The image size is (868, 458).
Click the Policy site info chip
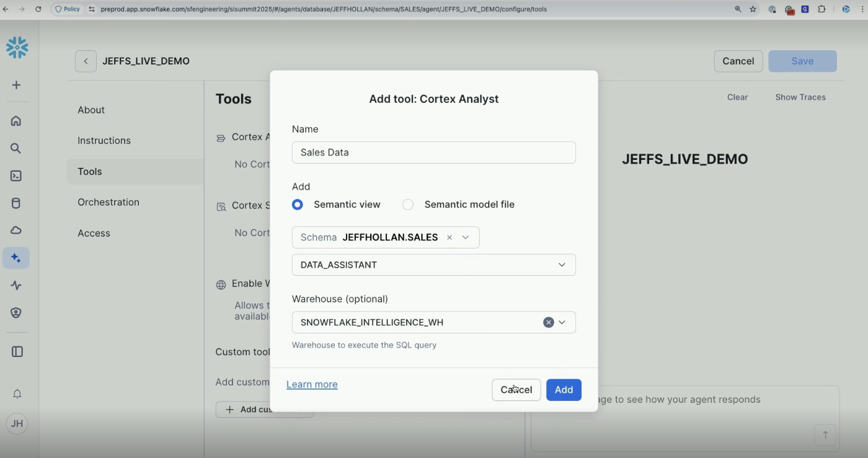tap(68, 9)
